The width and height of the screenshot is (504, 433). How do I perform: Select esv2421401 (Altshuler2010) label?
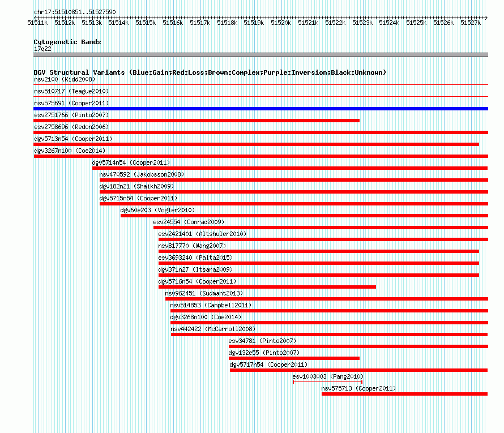point(202,234)
